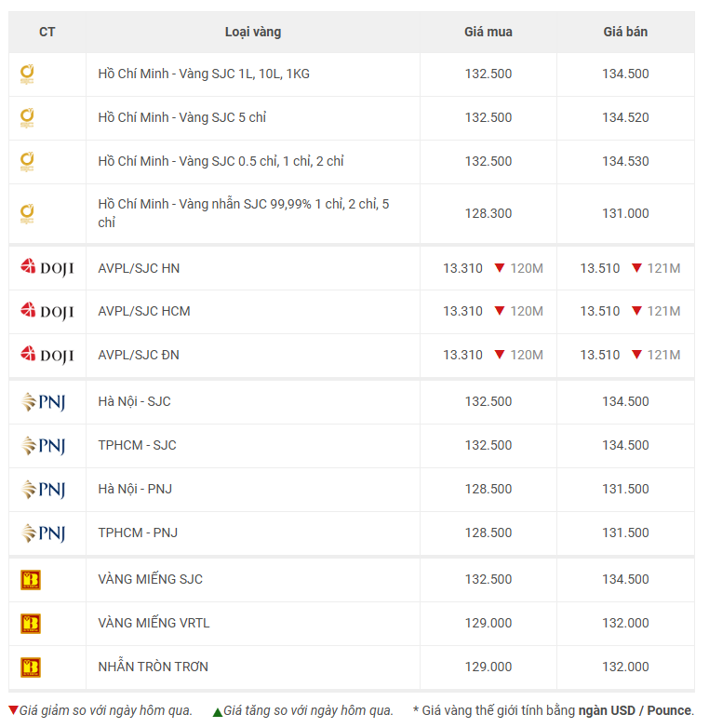The image size is (709, 728).
Task: Click buy price 128.500 for Hà Nội - PNJ
Action: (488, 489)
